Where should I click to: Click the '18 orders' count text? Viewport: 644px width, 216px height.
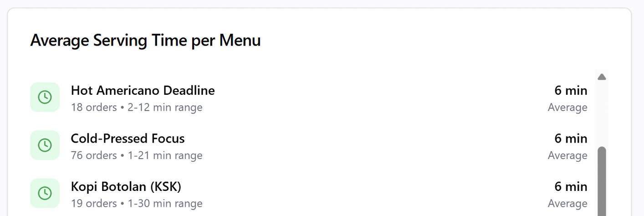point(94,108)
